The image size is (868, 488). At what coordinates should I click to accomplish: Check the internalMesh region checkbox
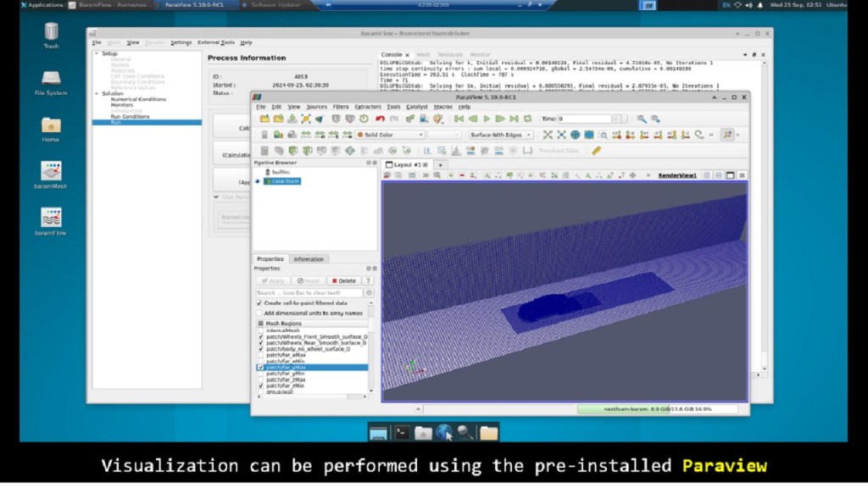pyautogui.click(x=260, y=330)
